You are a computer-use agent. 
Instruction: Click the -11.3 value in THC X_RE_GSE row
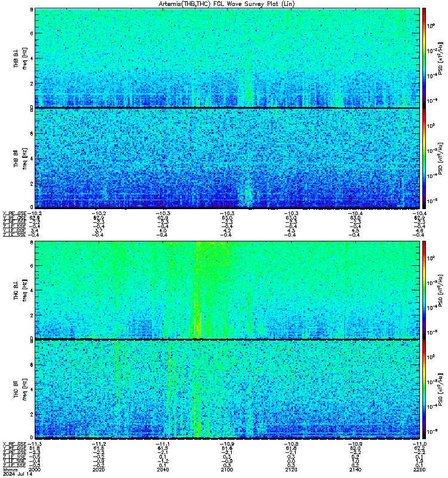click(34, 444)
